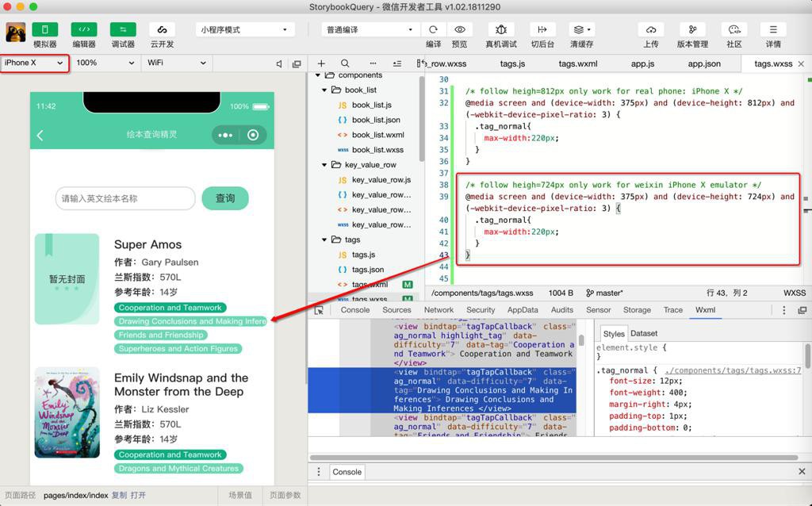Switch to the Dataset pane tab
This screenshot has width=812, height=506.
click(644, 334)
